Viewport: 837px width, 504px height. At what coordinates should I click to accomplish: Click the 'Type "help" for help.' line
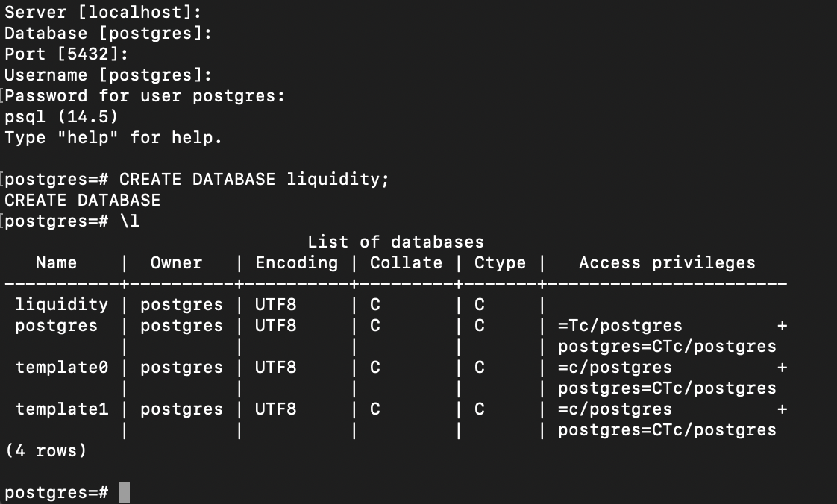[x=113, y=138]
